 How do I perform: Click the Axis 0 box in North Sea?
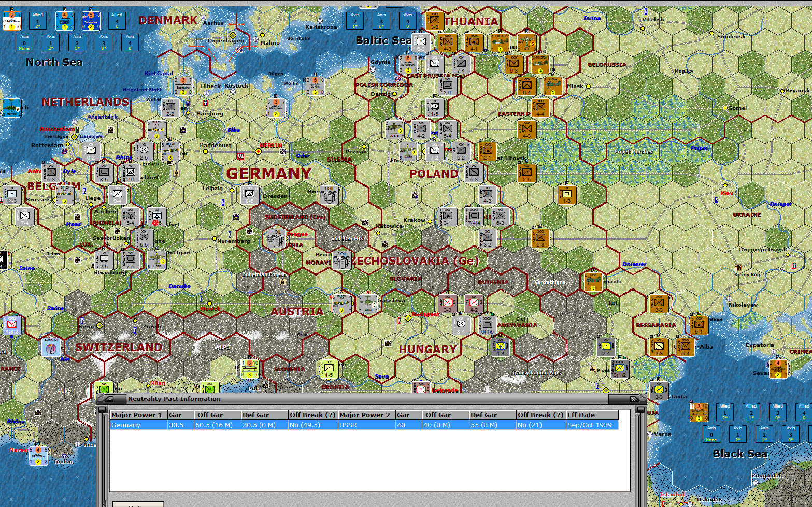pos(24,42)
